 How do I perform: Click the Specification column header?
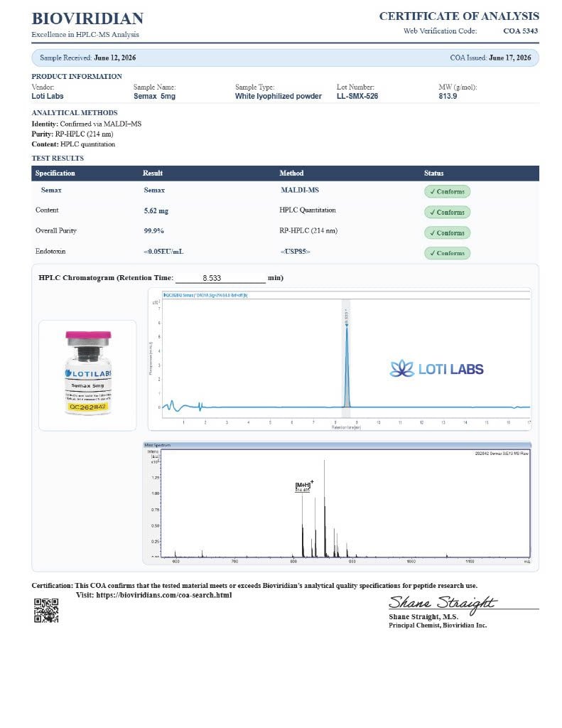(x=55, y=173)
